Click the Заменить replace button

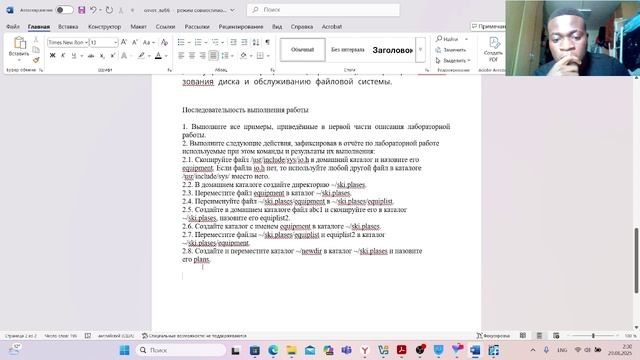coord(451,50)
